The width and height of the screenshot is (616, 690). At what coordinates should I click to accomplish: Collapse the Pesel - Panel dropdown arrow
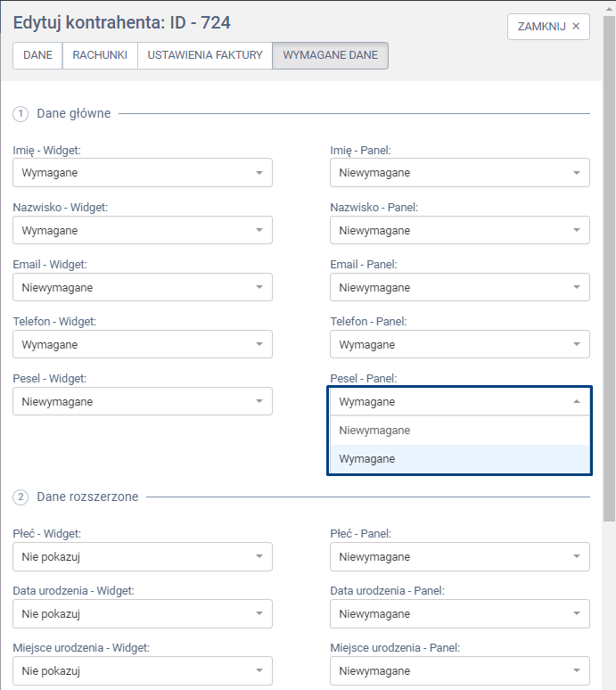point(576,402)
